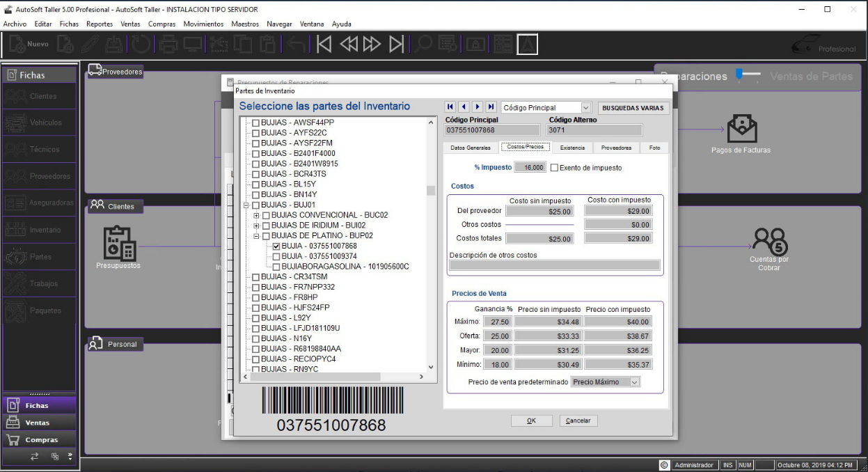Image resolution: width=868 pixels, height=472 pixels.
Task: Toggle the Reparaciones / Ventas de Partes slider
Action: 748,76
